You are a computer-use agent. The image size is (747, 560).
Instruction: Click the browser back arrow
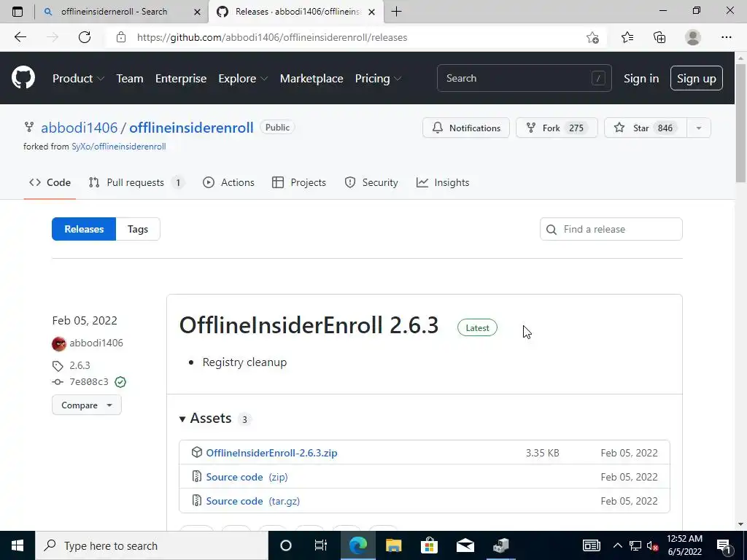point(20,37)
